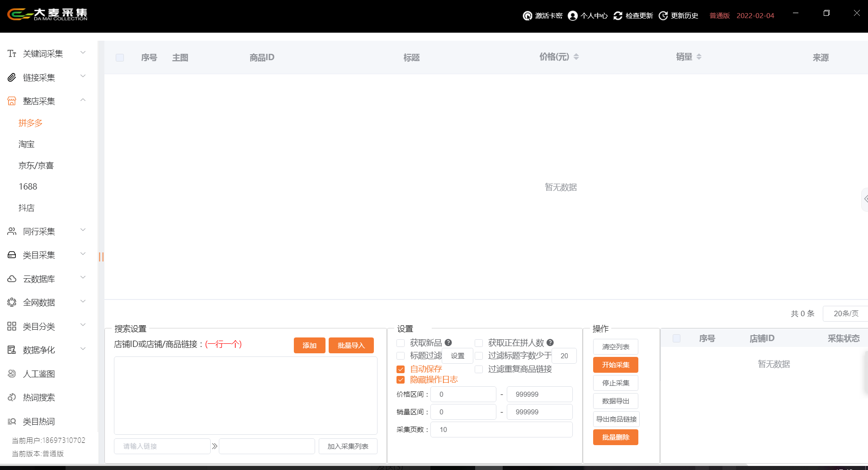Open the 20条/页 page size dropdown

point(845,313)
